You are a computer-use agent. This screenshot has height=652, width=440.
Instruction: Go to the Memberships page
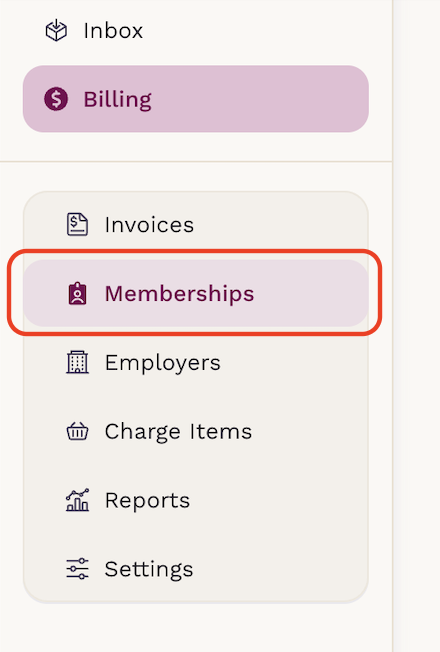tap(195, 294)
